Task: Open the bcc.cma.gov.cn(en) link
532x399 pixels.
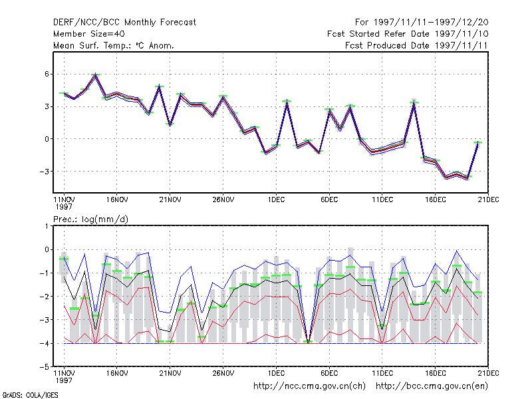Action: click(432, 386)
